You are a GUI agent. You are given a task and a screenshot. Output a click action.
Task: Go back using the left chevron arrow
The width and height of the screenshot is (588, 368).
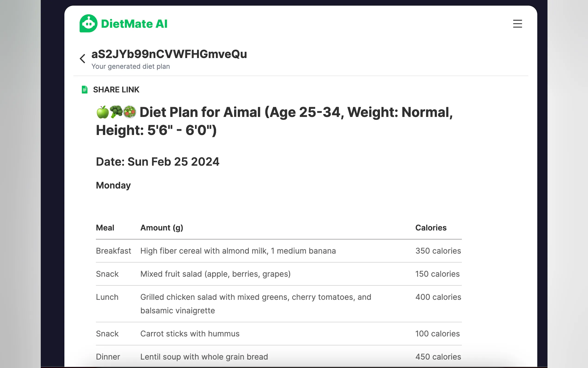point(83,59)
